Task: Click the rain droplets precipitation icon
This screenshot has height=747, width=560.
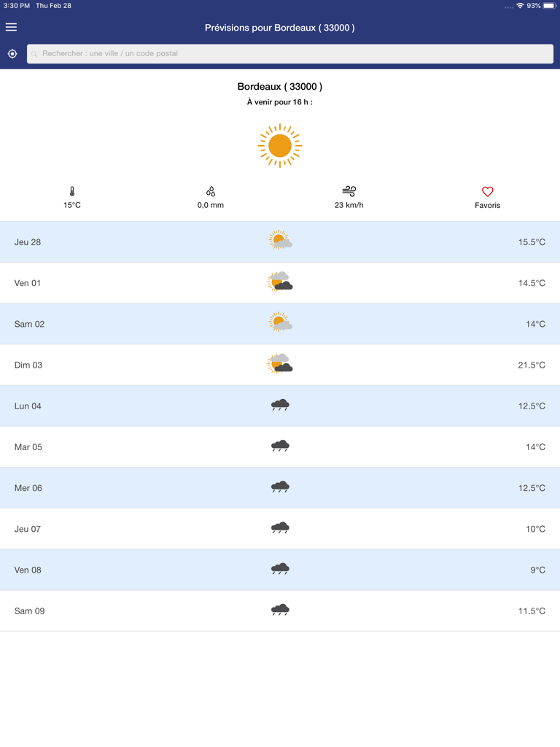Action: tap(211, 191)
